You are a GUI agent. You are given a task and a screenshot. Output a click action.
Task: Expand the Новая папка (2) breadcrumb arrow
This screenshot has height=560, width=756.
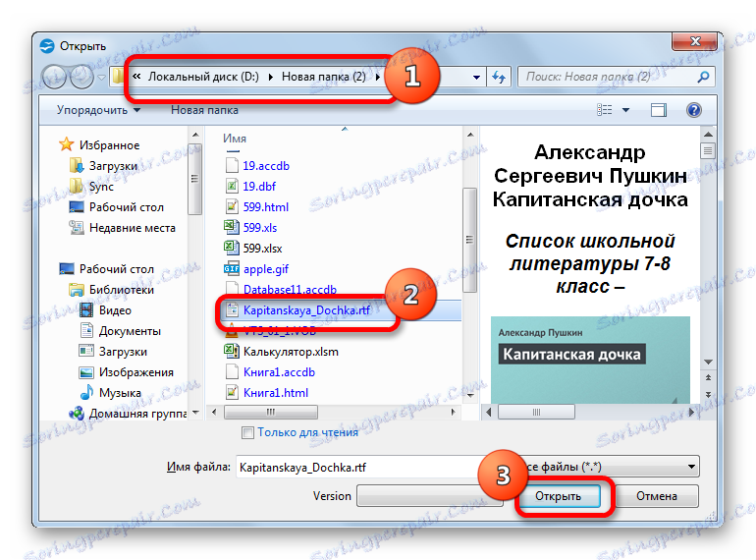(378, 77)
